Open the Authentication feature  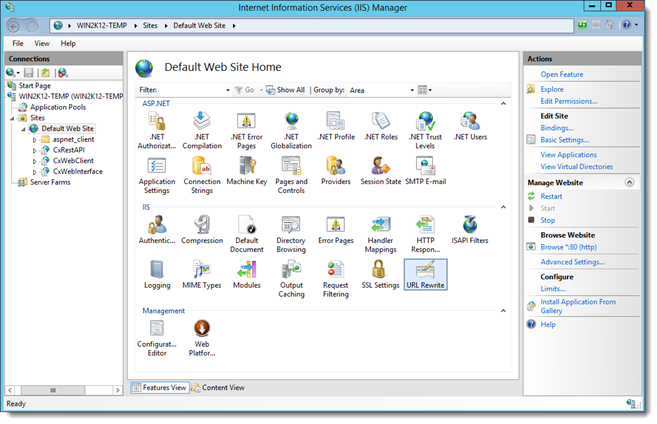[x=157, y=229]
